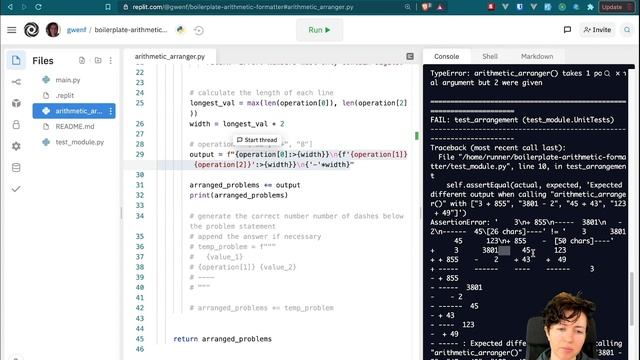Click the search magnifier in Replit header
Viewport: 640px width, 360px height.
click(627, 30)
